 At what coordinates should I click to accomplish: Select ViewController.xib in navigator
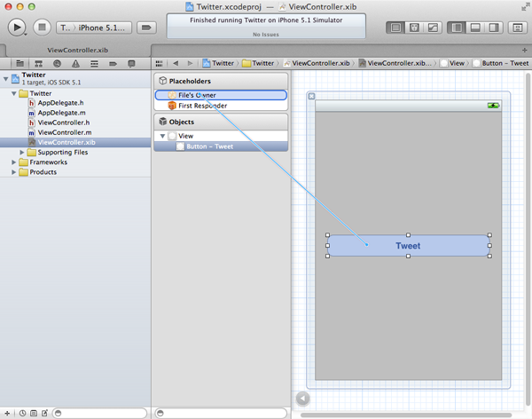[75, 142]
